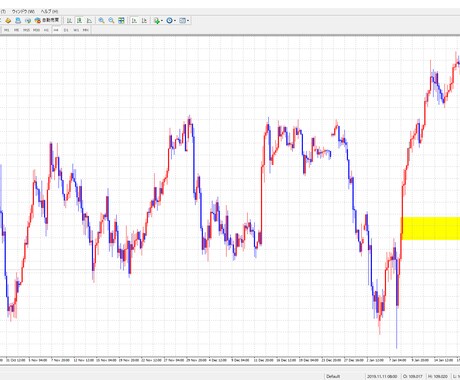The height and width of the screenshot is (380, 460).
Task: Select the H1 timeframe
Action: tap(46, 30)
